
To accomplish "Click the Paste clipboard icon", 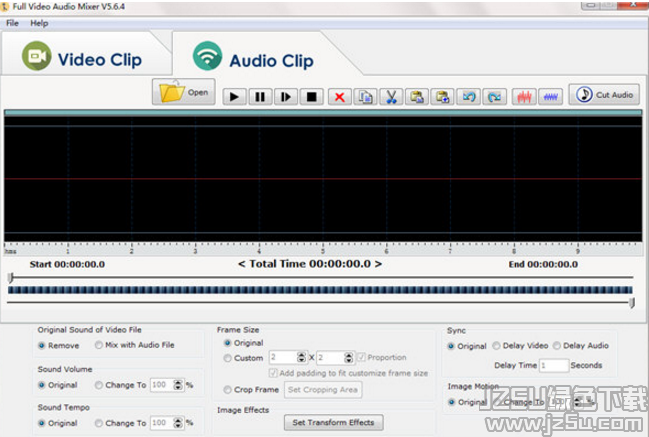I will tap(417, 97).
